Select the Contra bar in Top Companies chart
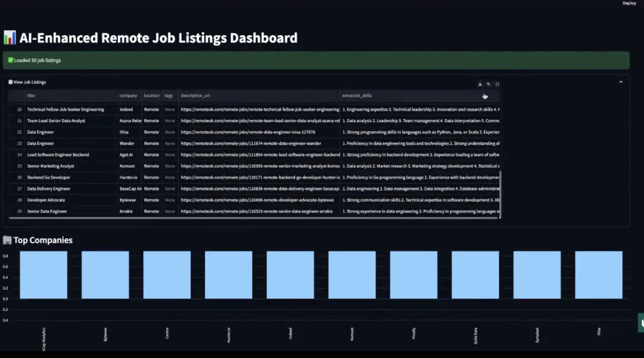 tap(167, 275)
